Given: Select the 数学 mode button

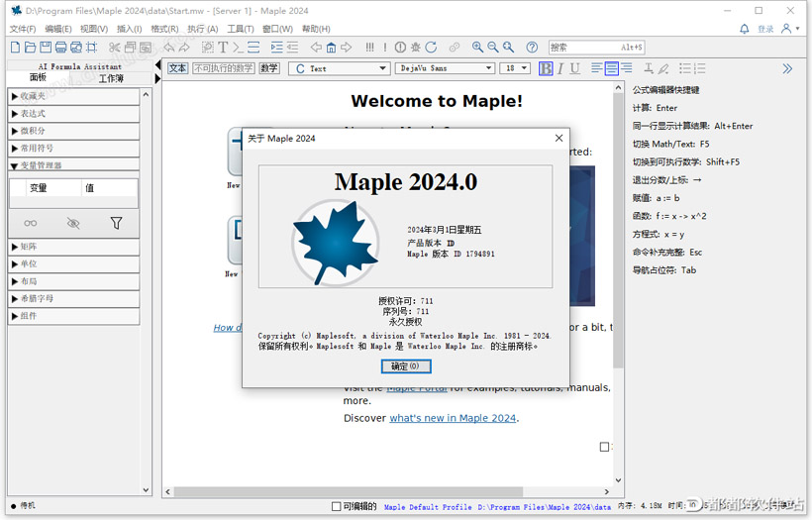Looking at the screenshot, I should tap(268, 68).
